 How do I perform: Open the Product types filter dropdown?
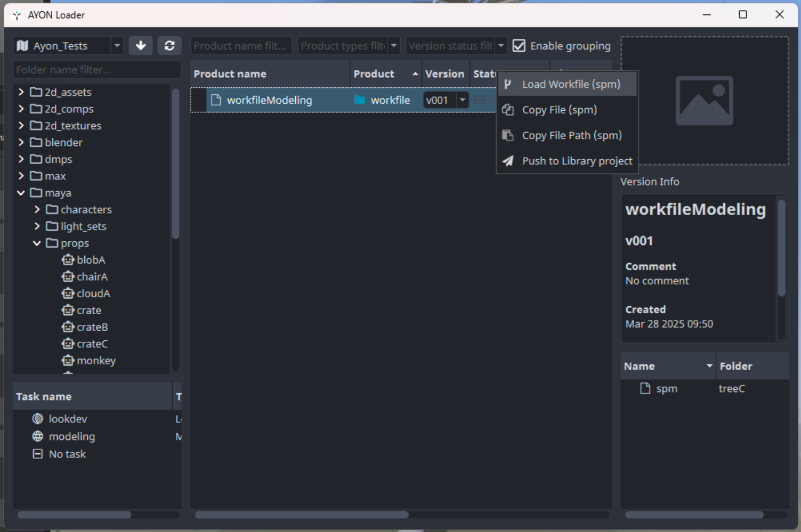pyautogui.click(x=394, y=46)
